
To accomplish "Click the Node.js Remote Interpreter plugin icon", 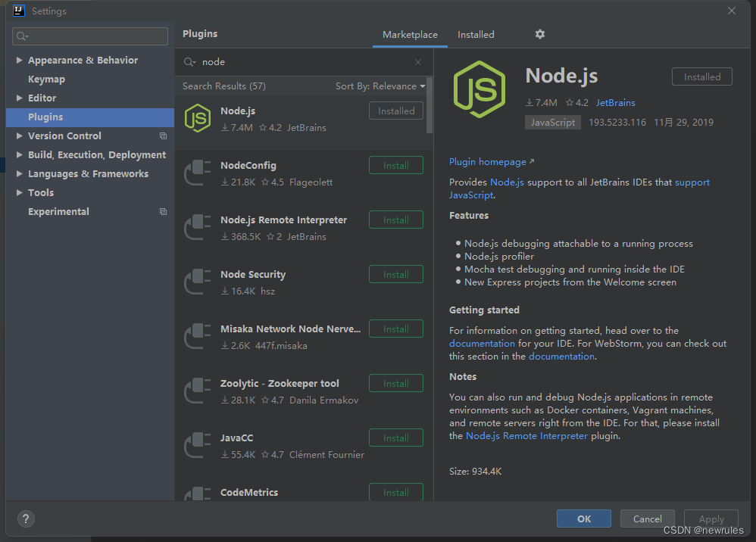I will coord(198,227).
